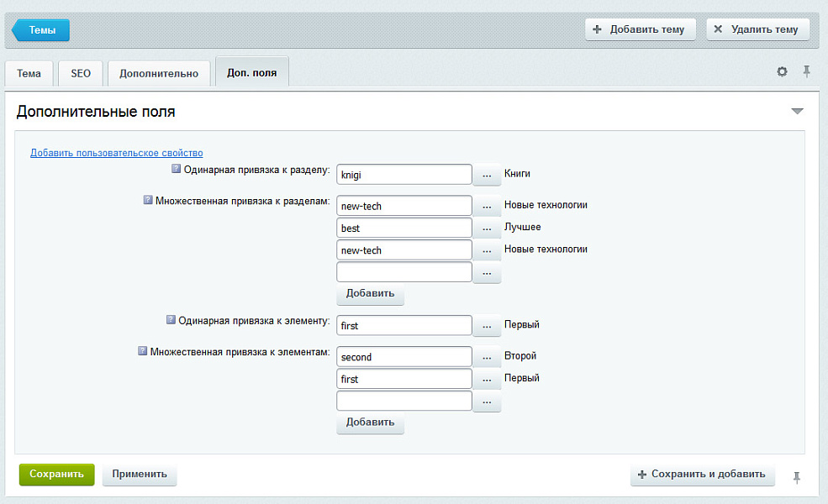Click help icon for Множественная привязка к разделам
The height and width of the screenshot is (504, 828).
tap(148, 201)
